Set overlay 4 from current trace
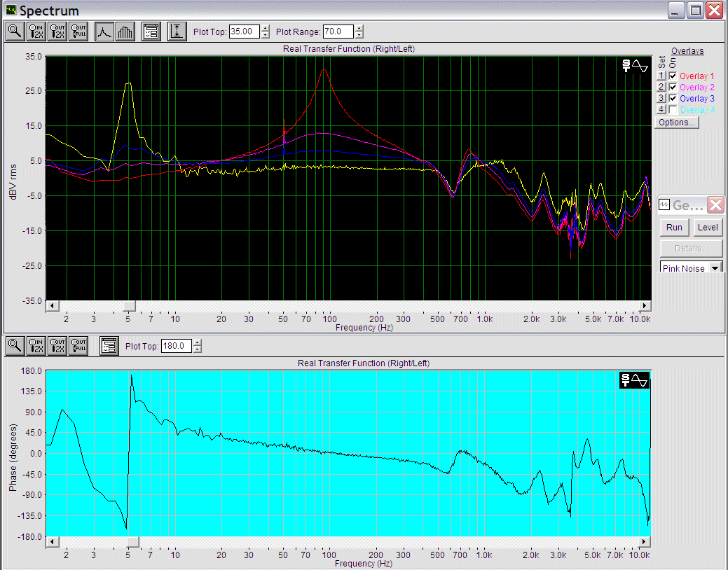 [x=661, y=109]
